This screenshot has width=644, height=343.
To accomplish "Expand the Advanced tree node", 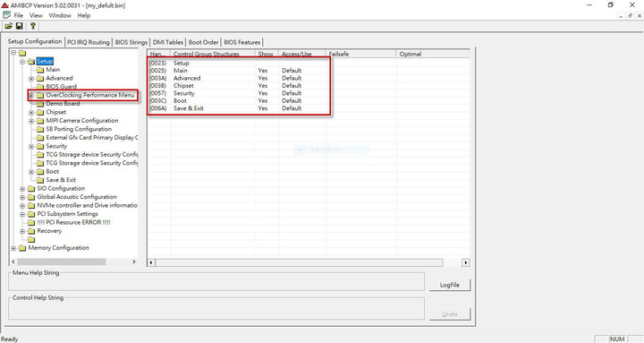I will point(31,79).
